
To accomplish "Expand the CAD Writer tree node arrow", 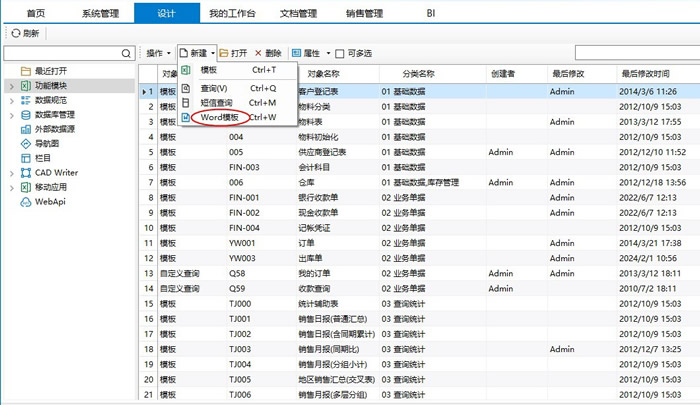I will 11,173.
